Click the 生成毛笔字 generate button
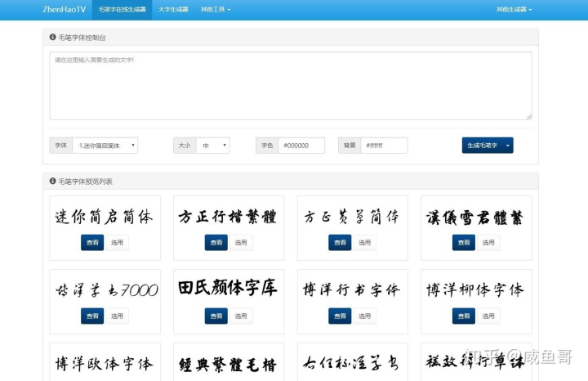 coord(483,146)
